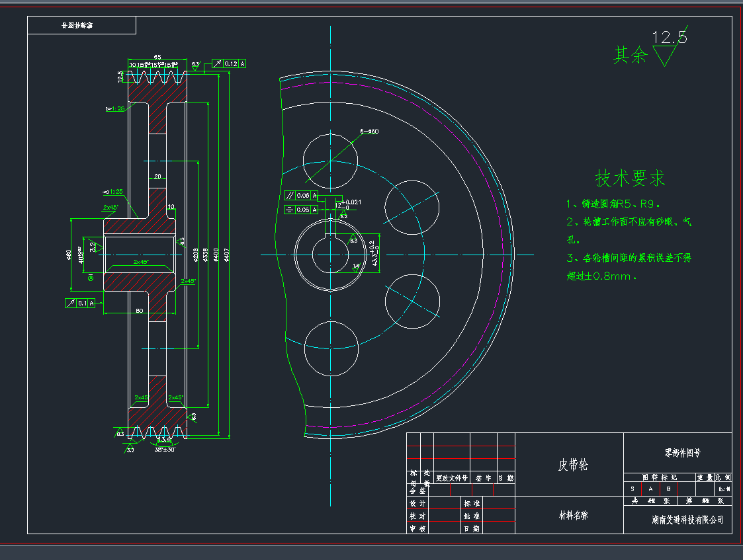Click the symmetry 0.05 A tolerance frame
This screenshot has height=560, width=743.
point(302,210)
